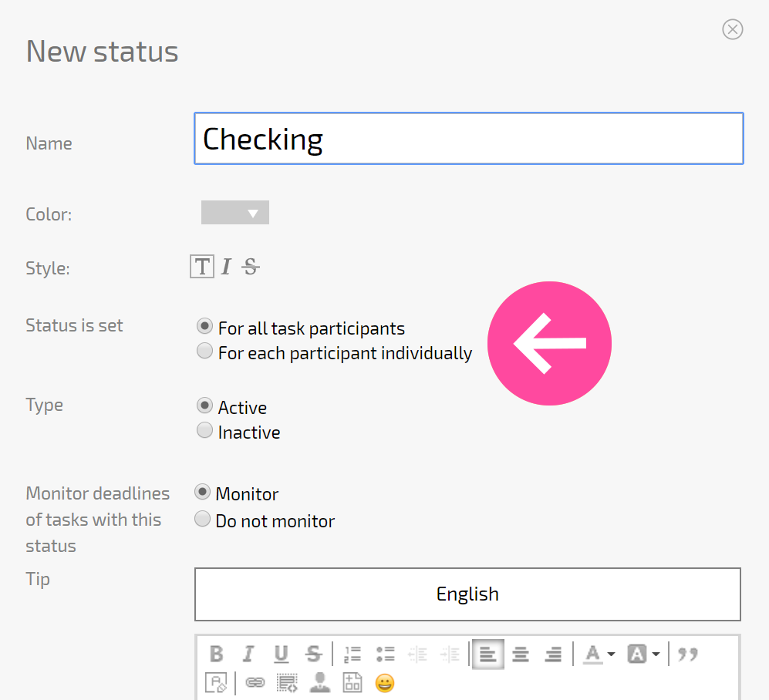Image resolution: width=769 pixels, height=700 pixels.
Task: Set status type to Active
Action: click(x=204, y=406)
